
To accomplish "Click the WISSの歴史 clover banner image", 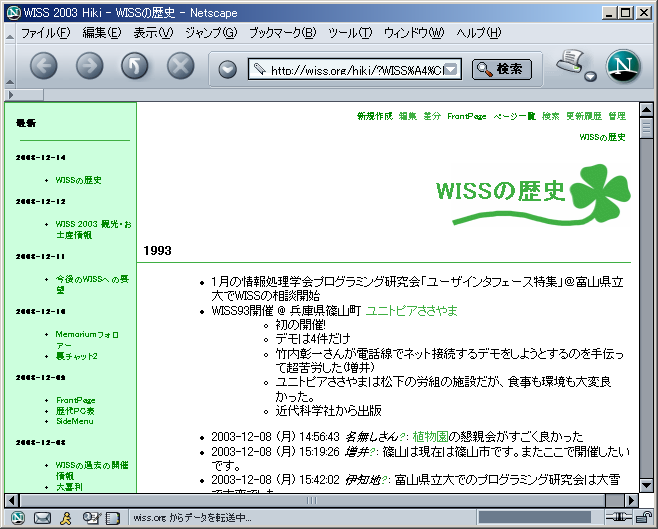I will click(x=533, y=195).
